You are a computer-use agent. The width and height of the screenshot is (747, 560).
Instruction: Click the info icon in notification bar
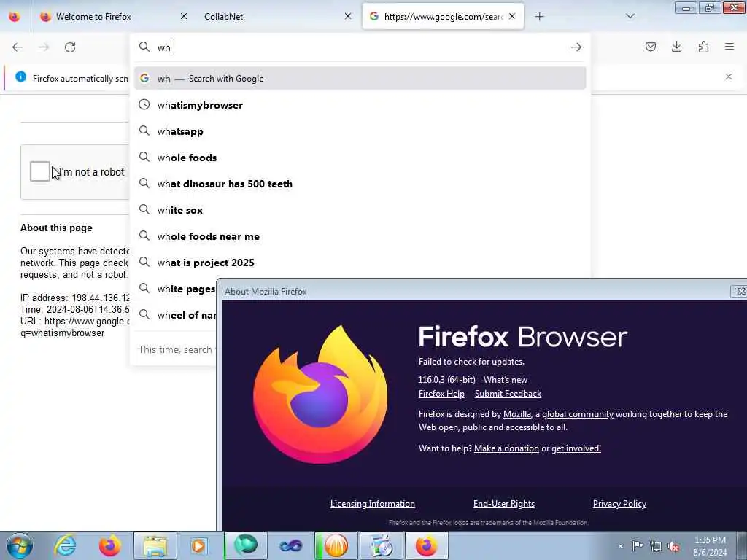pos(20,77)
